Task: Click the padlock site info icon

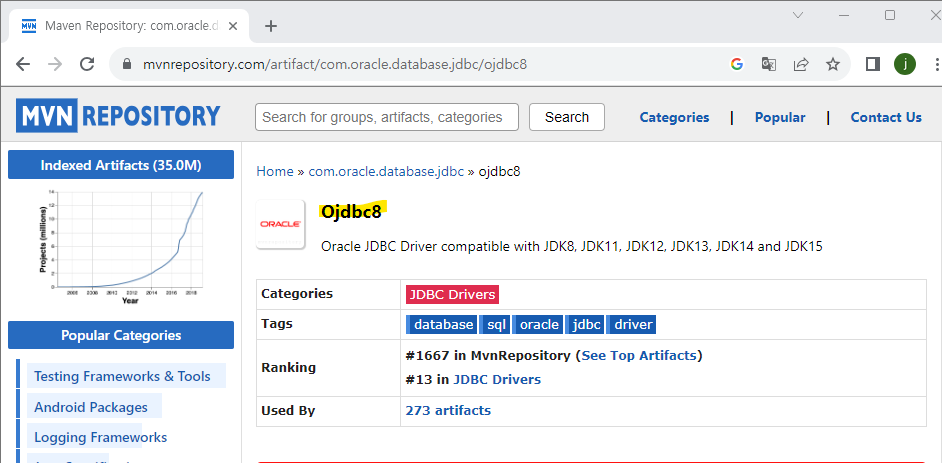Action: tap(126, 64)
